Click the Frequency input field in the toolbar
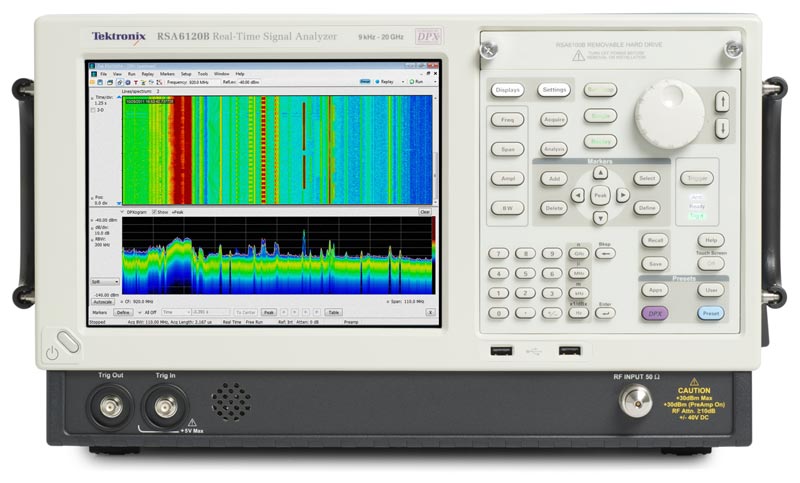This screenshot has width=800, height=483. 203,82
